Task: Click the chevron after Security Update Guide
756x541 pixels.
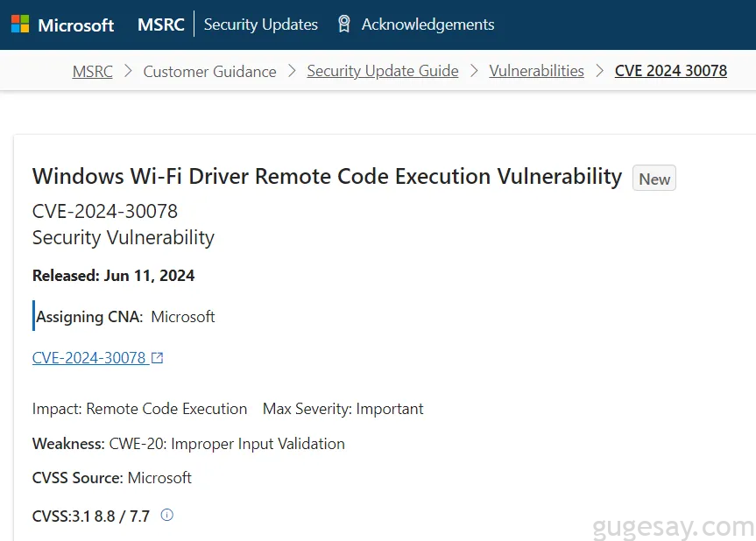Action: pyautogui.click(x=474, y=71)
